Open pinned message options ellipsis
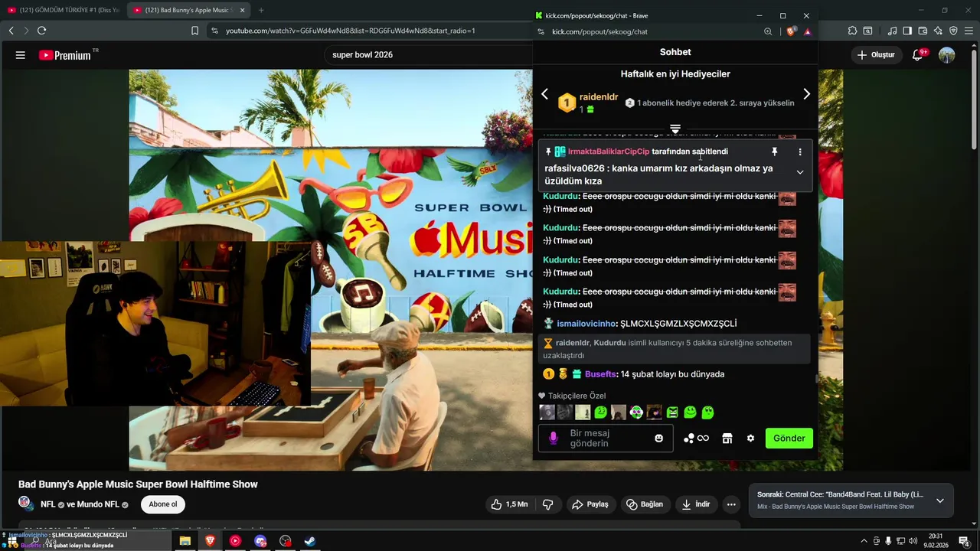Viewport: 980px width, 551px height. [x=800, y=152]
